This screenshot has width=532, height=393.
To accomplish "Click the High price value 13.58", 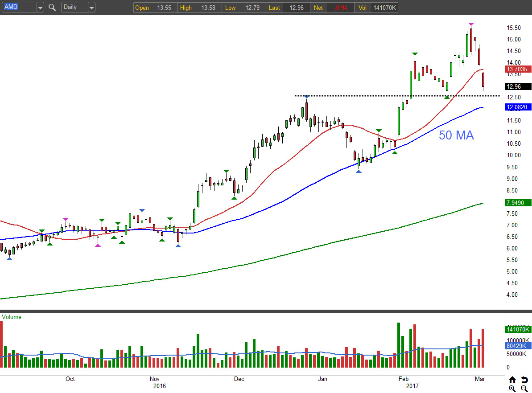I will click(208, 8).
